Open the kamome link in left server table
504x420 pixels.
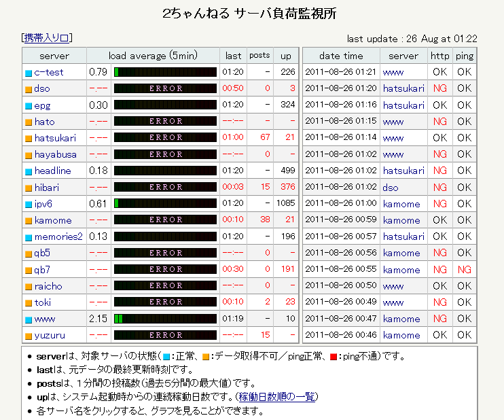[x=53, y=220]
